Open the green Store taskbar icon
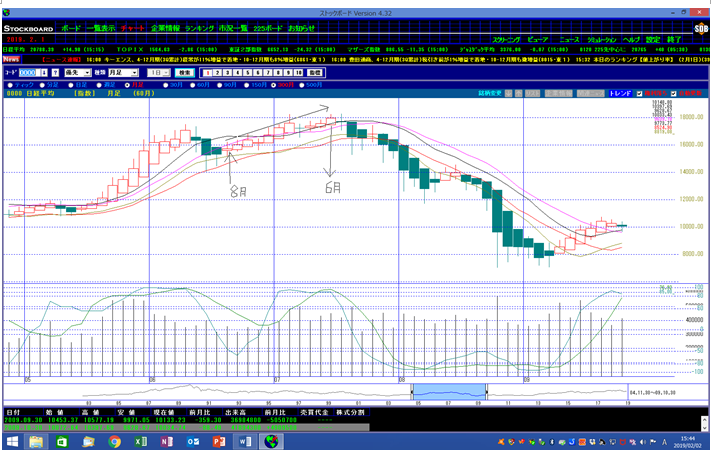 click(x=62, y=442)
